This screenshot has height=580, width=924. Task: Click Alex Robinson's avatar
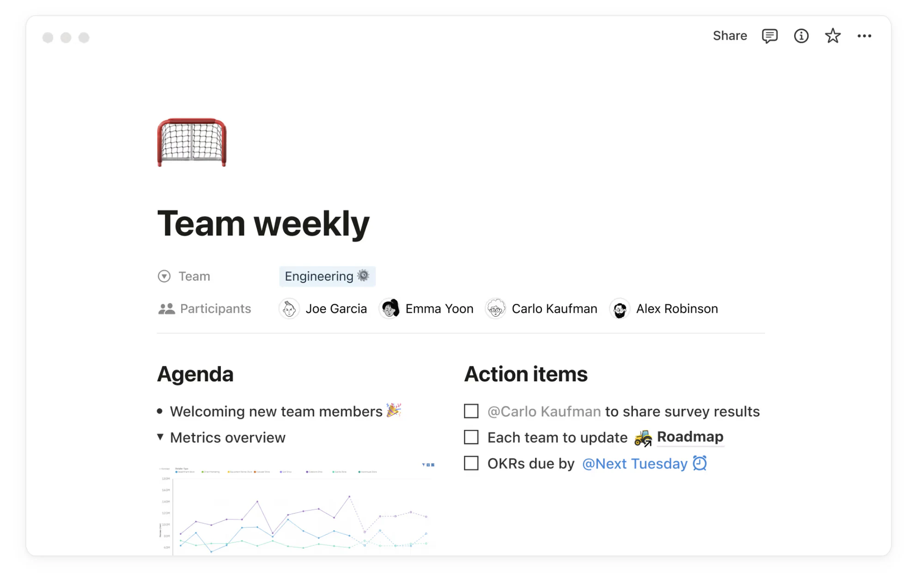click(x=620, y=308)
